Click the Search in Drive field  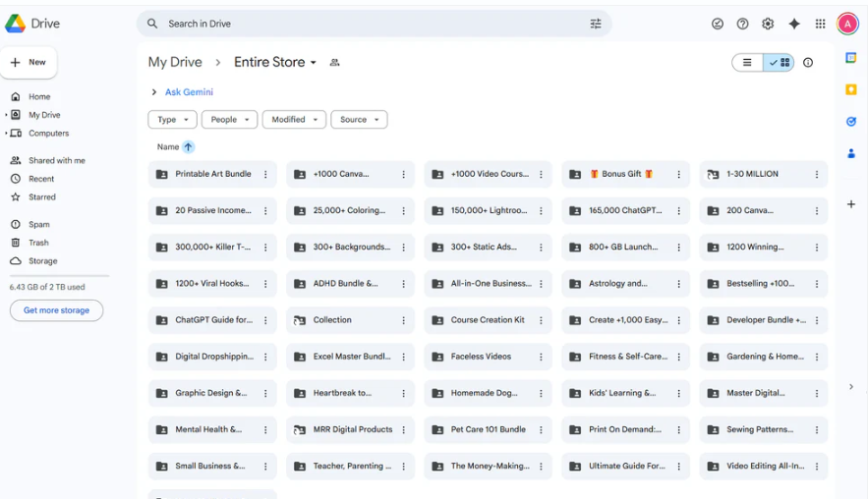tap(374, 24)
